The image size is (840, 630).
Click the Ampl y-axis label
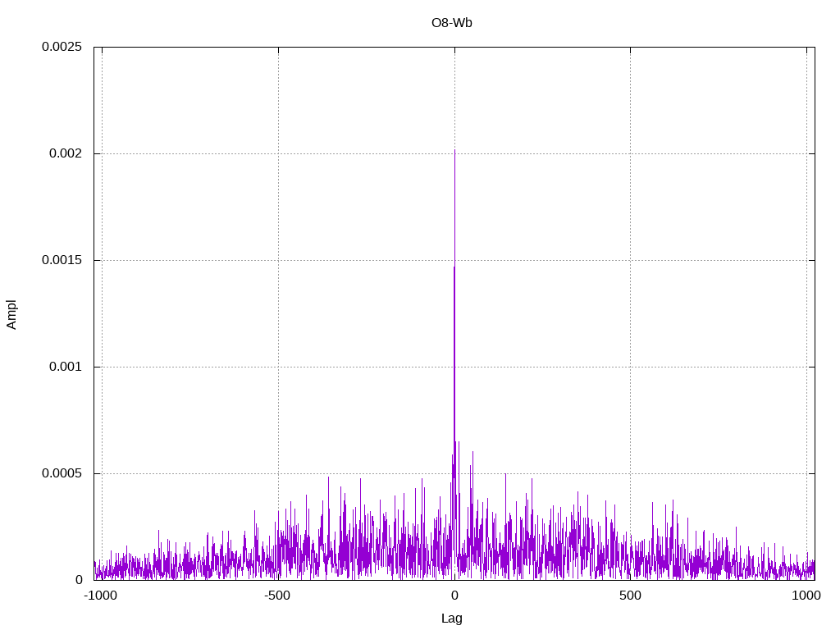click(x=11, y=314)
